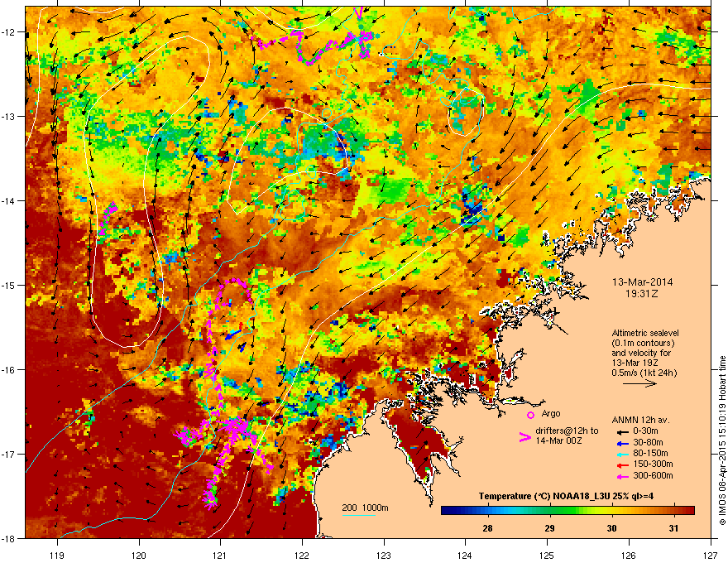Click the colorbar tick label 28
The width and height of the screenshot is (728, 563).
(x=487, y=528)
